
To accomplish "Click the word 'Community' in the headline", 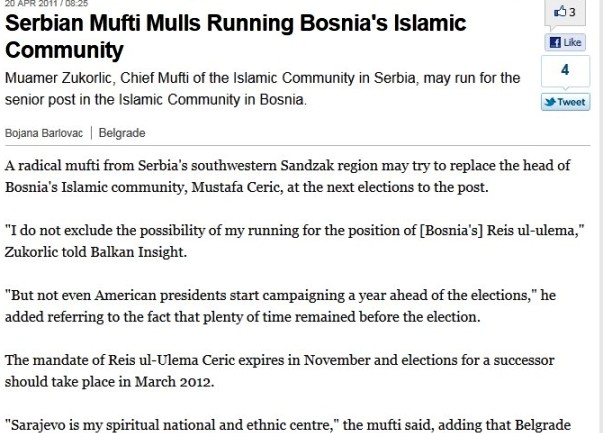I will [x=65, y=49].
